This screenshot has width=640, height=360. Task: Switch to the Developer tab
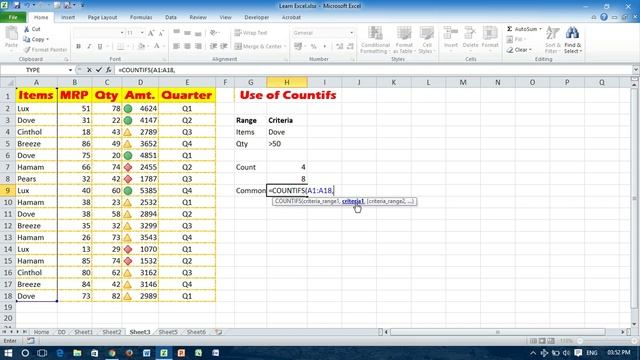point(256,18)
